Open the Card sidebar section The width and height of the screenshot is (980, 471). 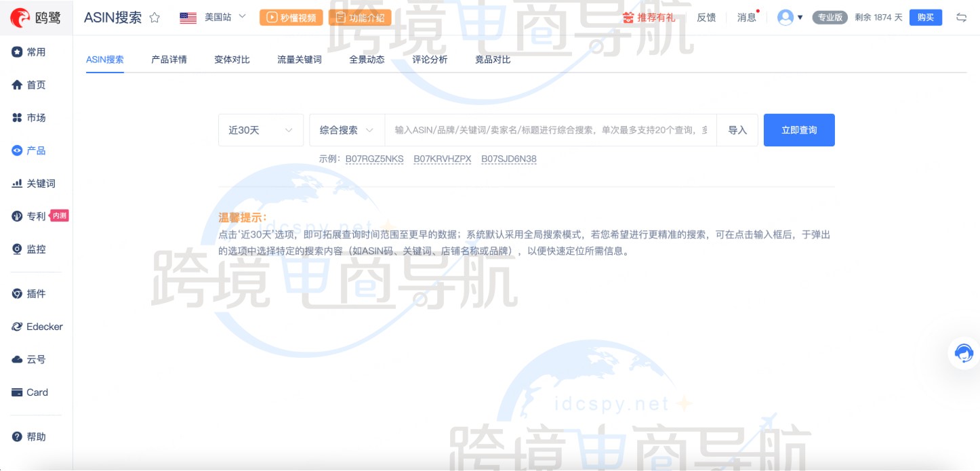(34, 392)
